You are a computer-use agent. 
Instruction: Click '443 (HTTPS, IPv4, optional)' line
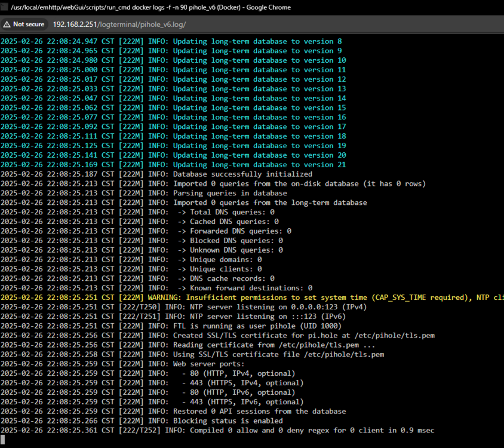(152, 383)
